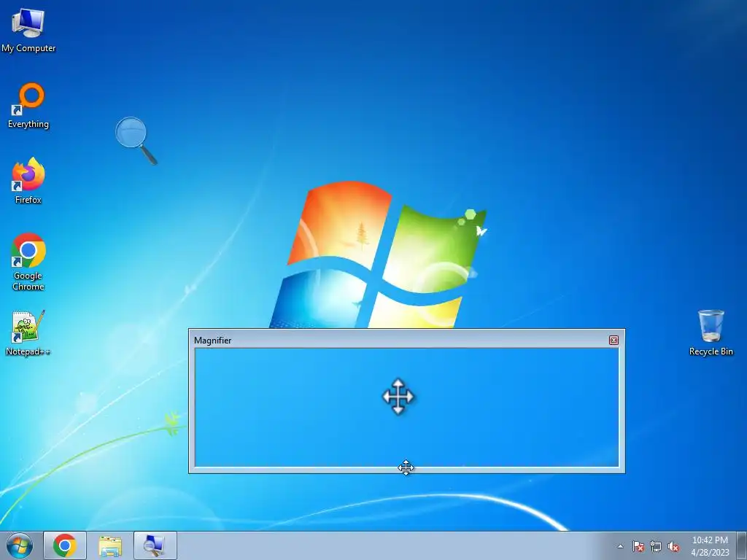
Task: Activate the Magnifier taskbar button
Action: pos(155,545)
